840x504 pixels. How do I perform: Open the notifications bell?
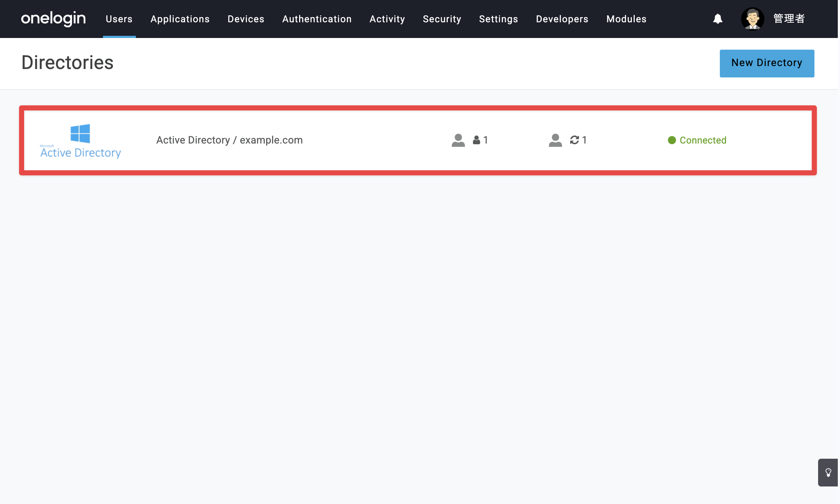718,19
